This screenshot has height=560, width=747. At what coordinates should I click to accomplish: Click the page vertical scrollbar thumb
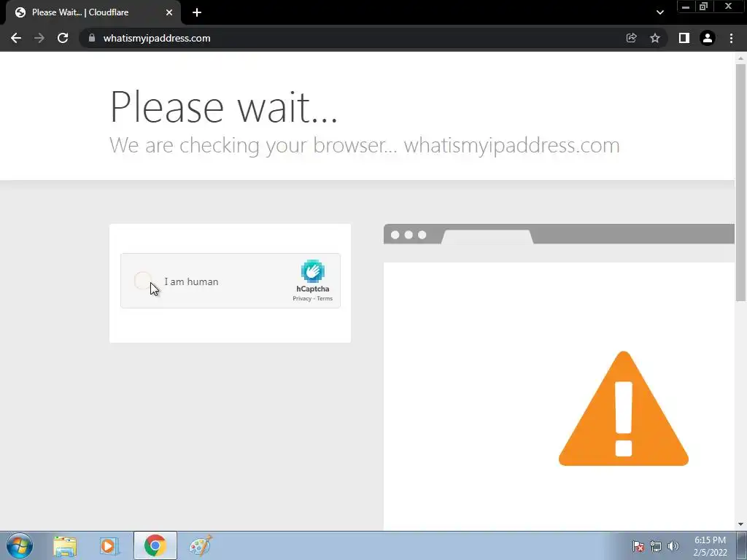coord(740,183)
